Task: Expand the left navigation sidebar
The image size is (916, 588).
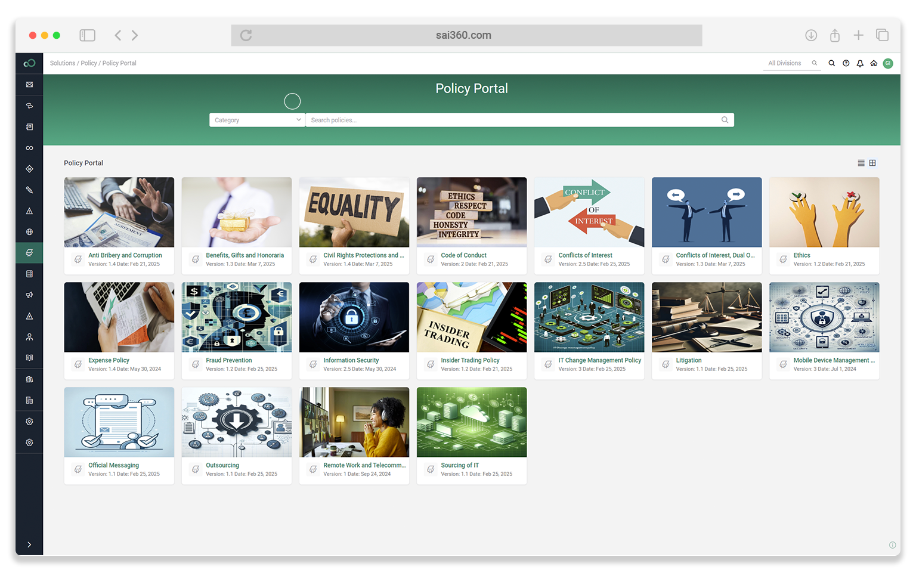Action: pos(29,544)
